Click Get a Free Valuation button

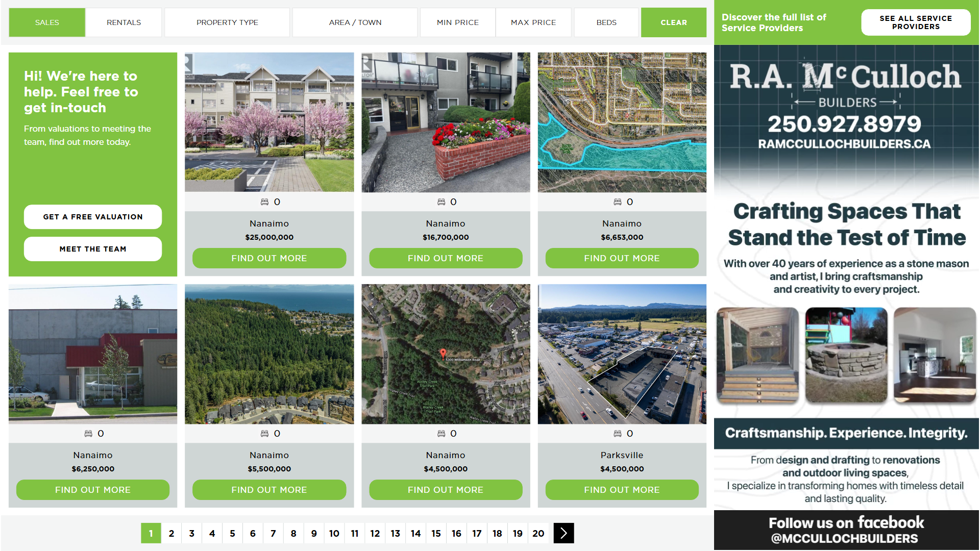click(93, 217)
